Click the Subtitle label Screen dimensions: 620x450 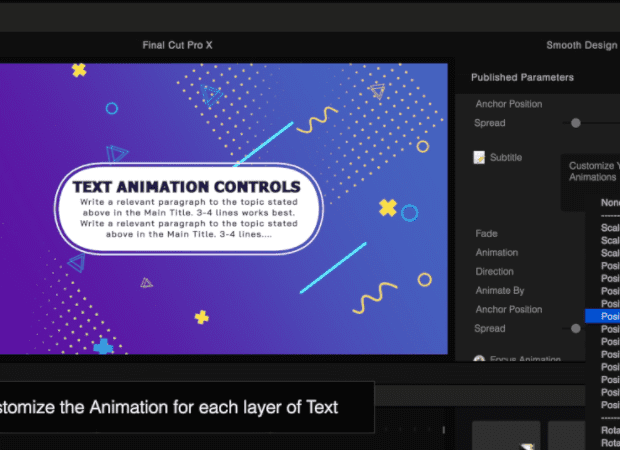point(506,157)
